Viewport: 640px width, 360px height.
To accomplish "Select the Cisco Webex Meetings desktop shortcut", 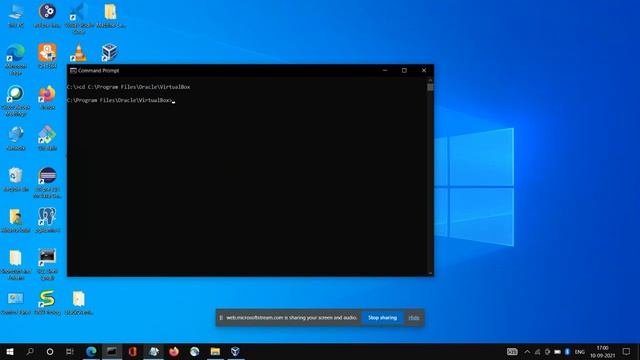I will pyautogui.click(x=16, y=100).
